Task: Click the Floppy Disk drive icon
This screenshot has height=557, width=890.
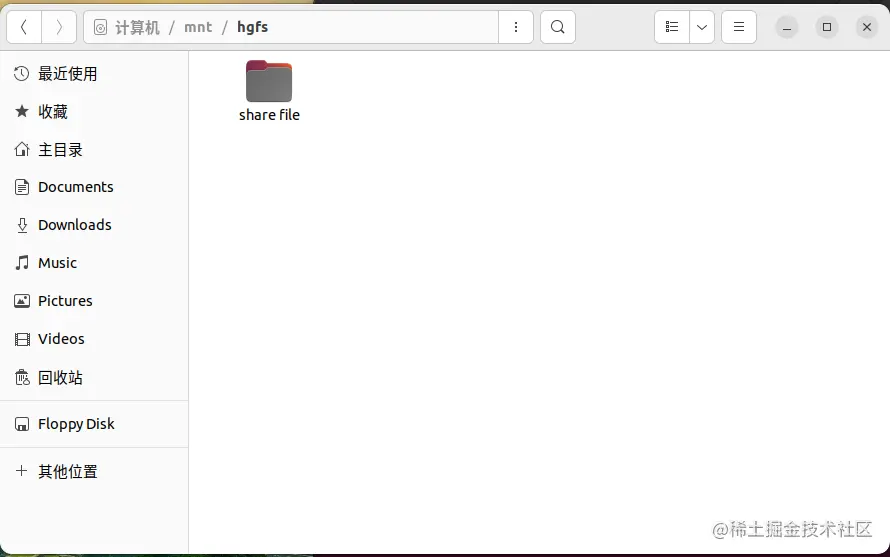Action: tap(22, 424)
